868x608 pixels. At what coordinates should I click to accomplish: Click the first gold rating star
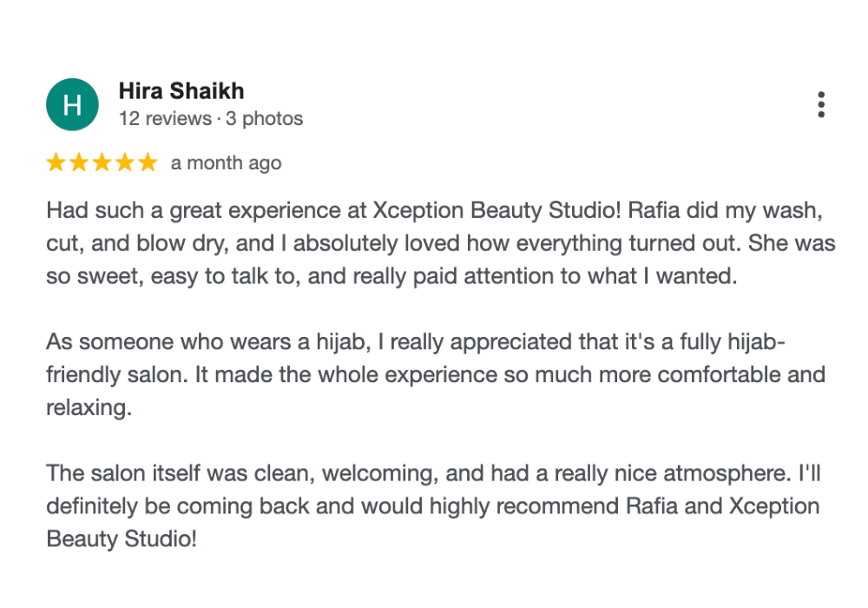[56, 162]
